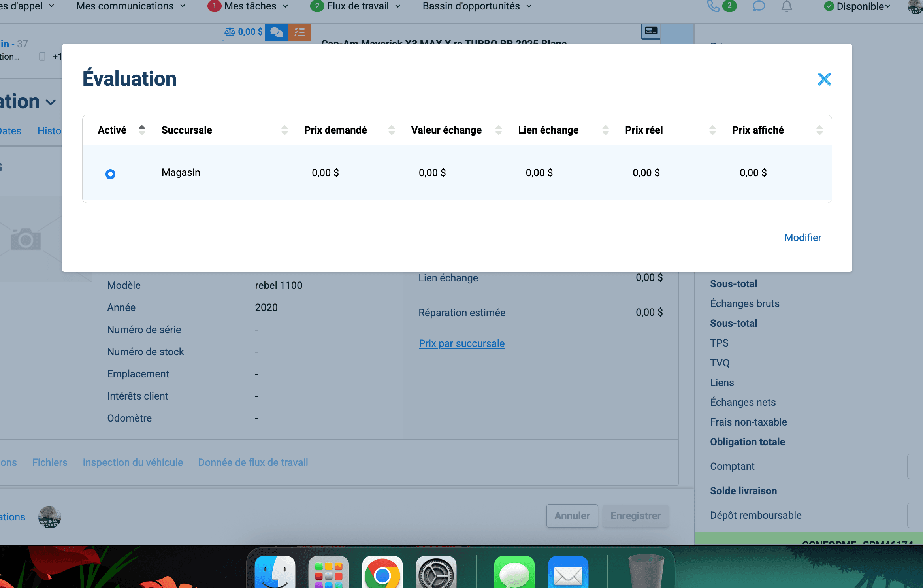Open the Mes communications menu
This screenshot has height=588, width=923.
(131, 6)
